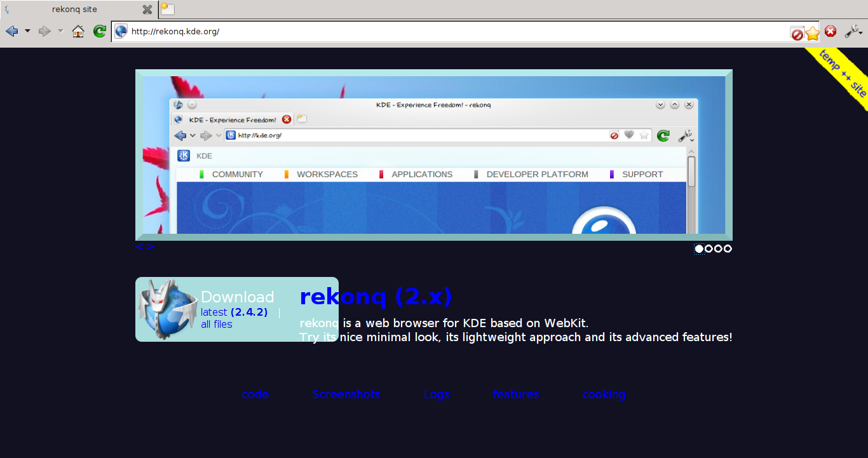
Task: Select the first slideshow dot
Action: 699,248
